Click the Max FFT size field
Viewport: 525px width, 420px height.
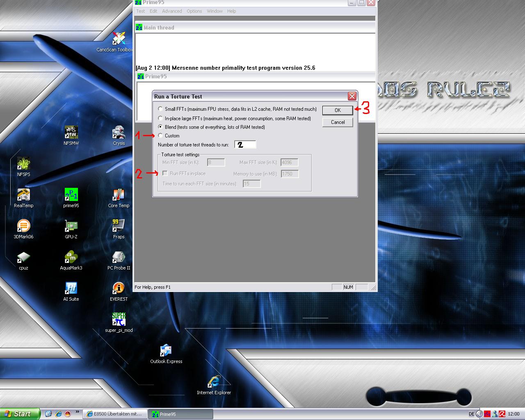point(290,162)
